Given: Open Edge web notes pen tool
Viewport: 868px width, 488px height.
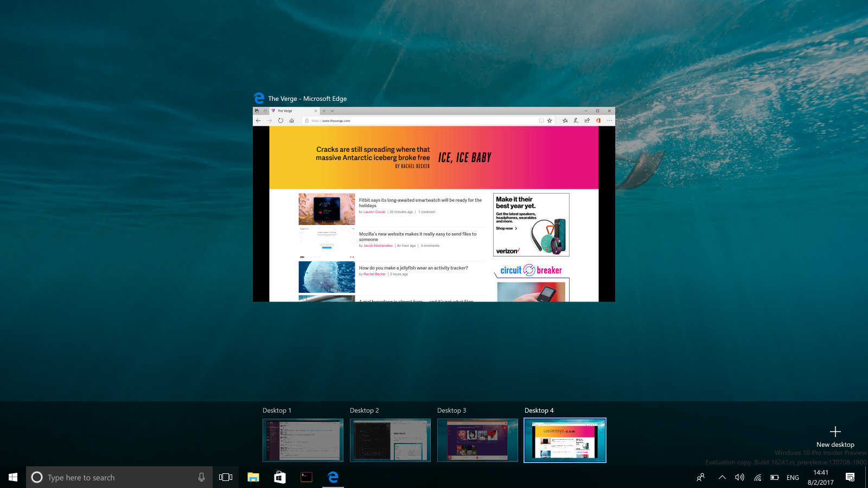Looking at the screenshot, I should coord(576,120).
